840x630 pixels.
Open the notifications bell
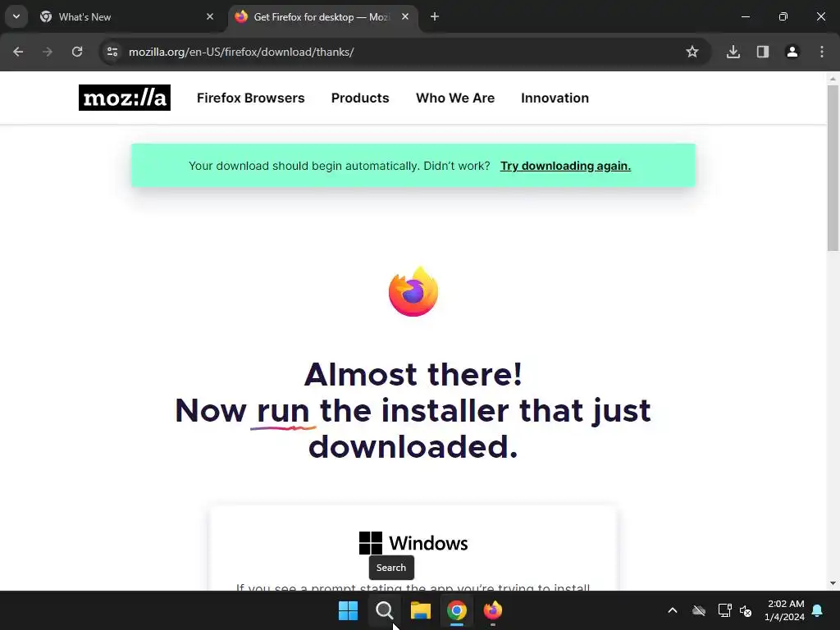coord(818,610)
